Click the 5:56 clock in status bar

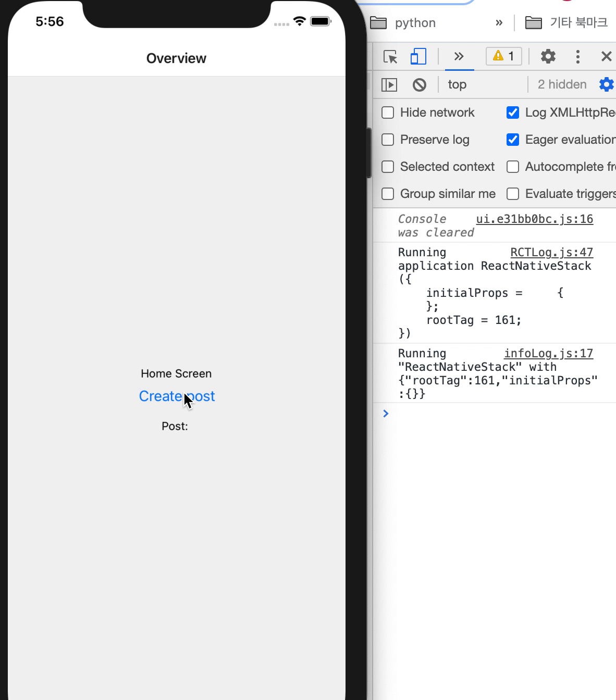(50, 21)
